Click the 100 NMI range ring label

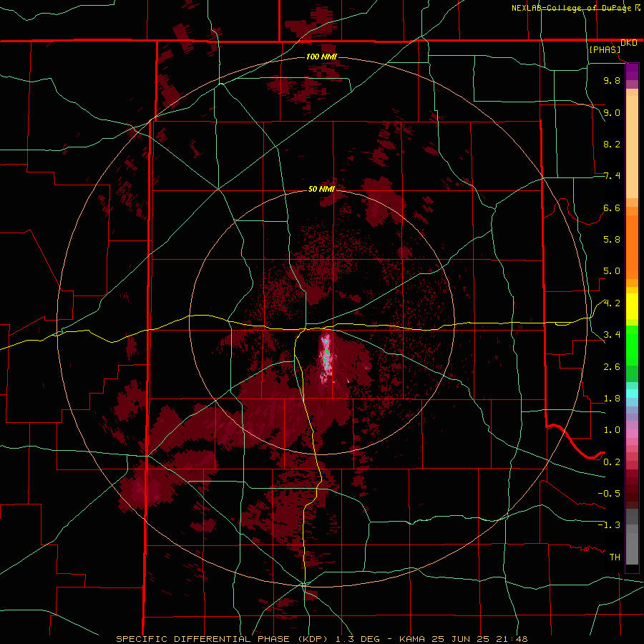[x=321, y=57]
